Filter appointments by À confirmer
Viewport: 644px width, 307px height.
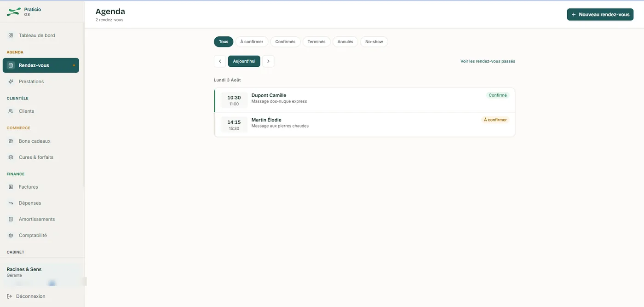(252, 42)
